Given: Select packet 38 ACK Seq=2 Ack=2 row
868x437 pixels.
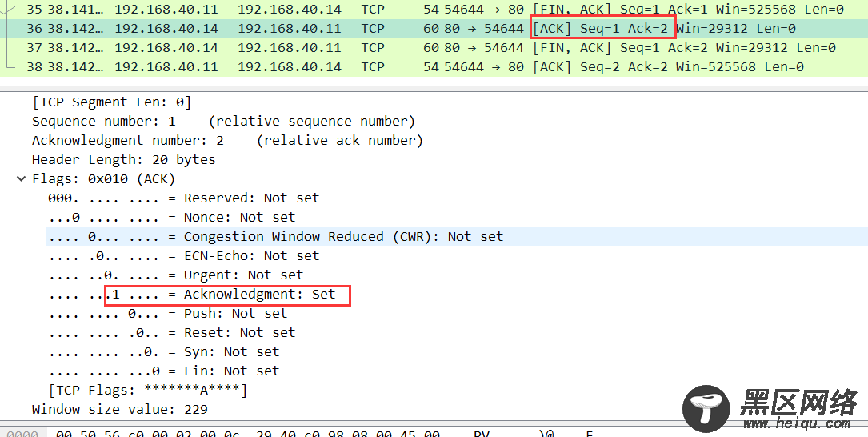Looking at the screenshot, I should [434, 67].
